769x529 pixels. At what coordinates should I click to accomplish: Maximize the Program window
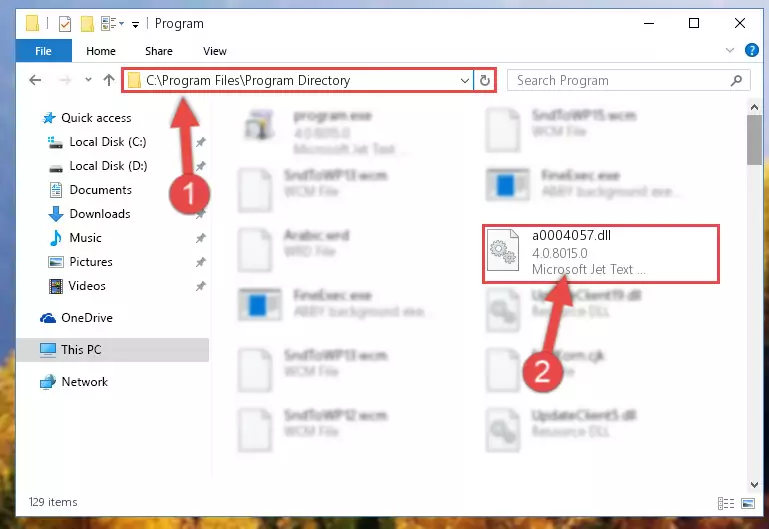[694, 23]
